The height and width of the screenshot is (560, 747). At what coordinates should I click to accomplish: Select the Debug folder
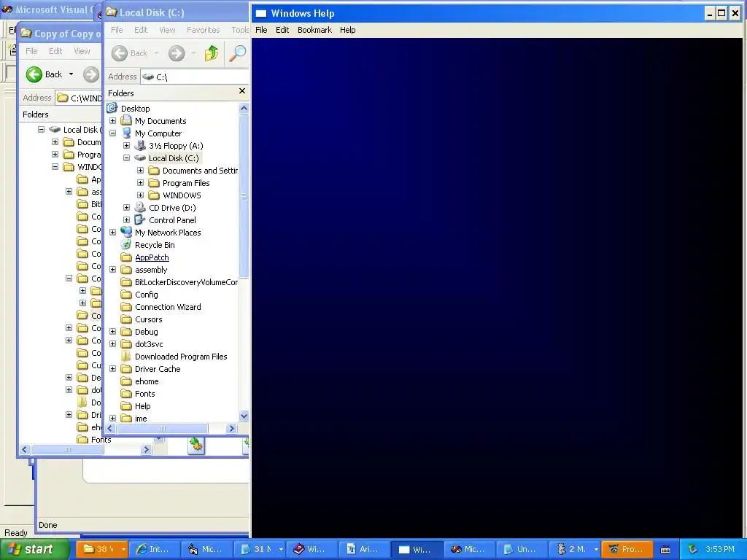[146, 332]
